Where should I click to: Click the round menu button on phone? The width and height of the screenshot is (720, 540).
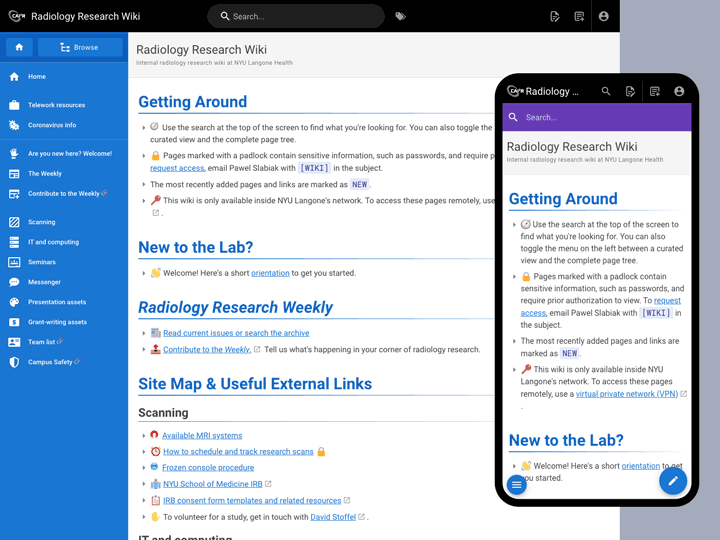pos(517,484)
